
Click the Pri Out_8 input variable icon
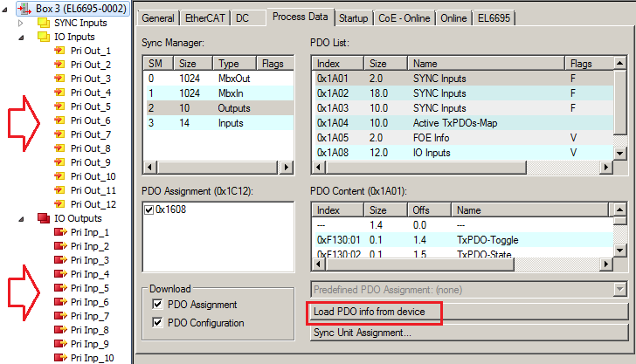tap(59, 148)
